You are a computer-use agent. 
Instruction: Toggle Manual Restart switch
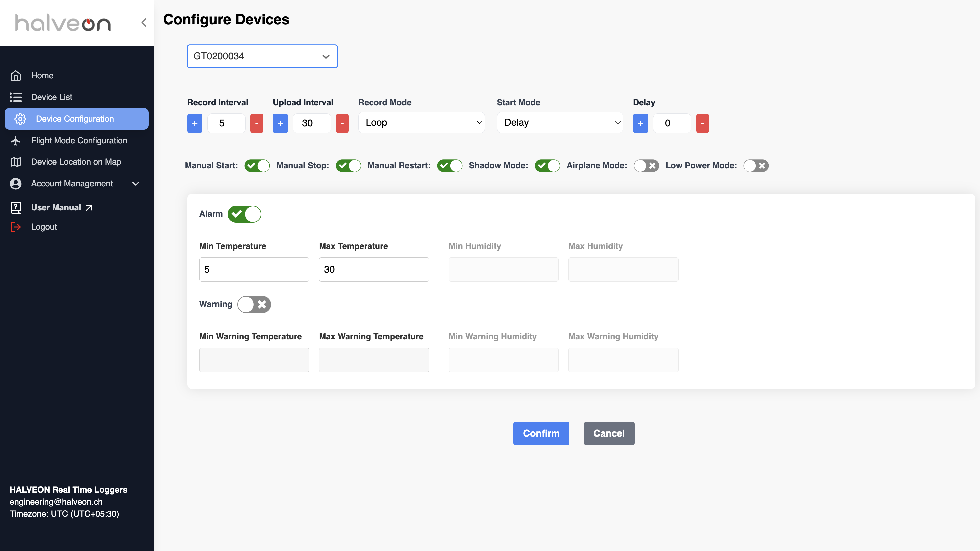tap(450, 166)
